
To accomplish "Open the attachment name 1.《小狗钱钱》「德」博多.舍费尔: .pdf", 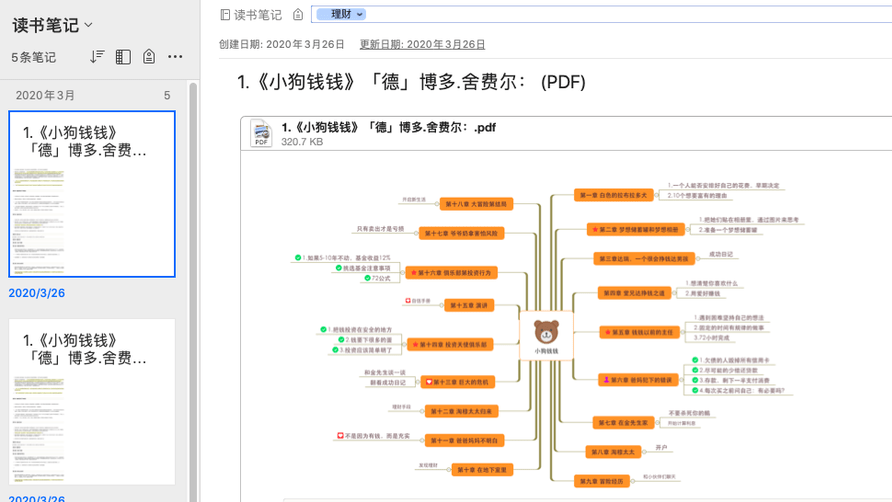I will pos(389,127).
